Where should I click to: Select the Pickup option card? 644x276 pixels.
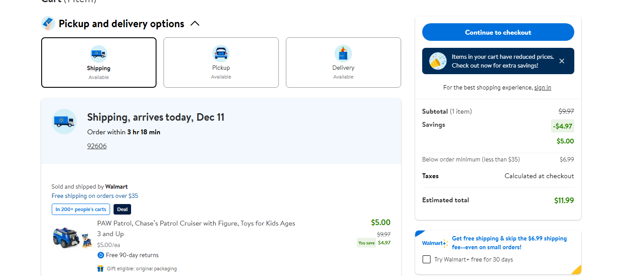[221, 62]
